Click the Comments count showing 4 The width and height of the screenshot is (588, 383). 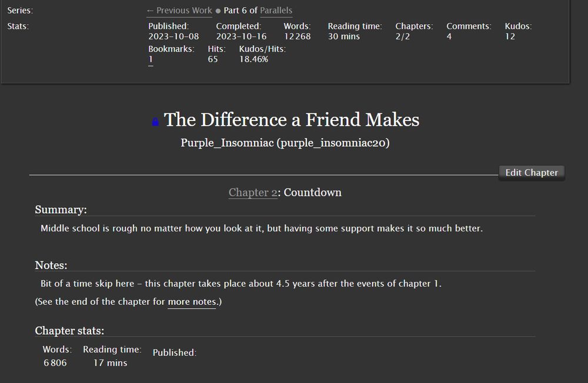pos(449,36)
